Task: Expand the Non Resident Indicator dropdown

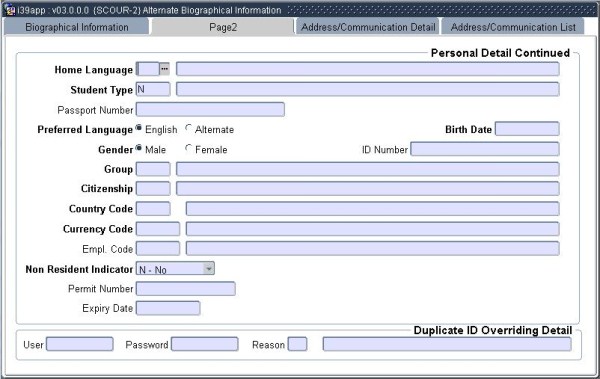Action: [x=209, y=269]
